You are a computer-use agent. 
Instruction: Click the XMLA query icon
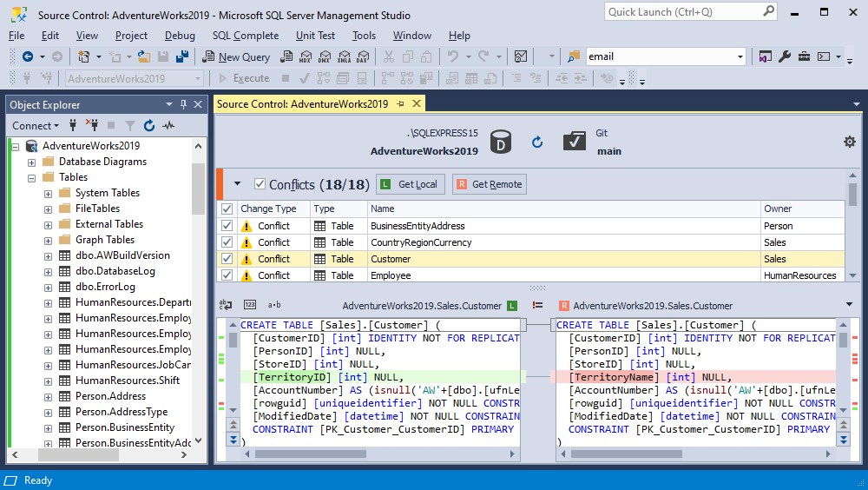(x=345, y=56)
